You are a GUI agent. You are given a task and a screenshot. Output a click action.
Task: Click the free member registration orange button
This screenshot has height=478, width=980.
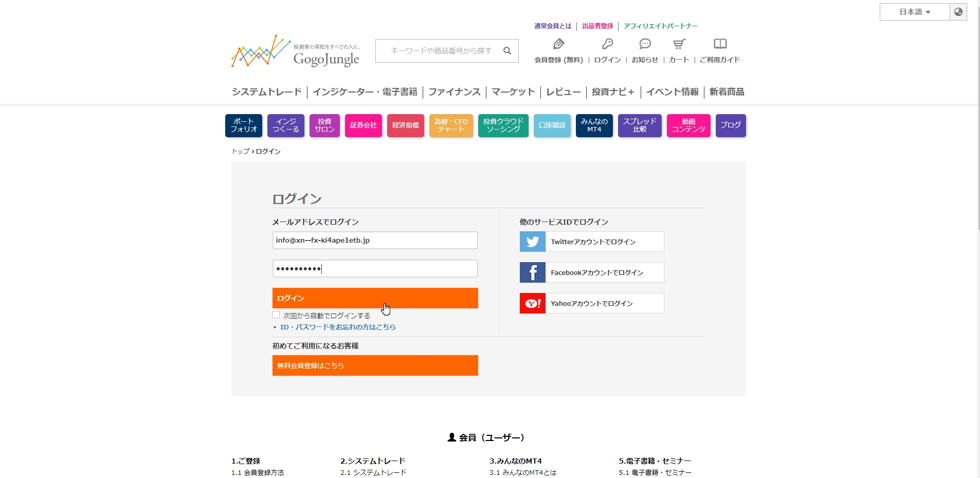pyautogui.click(x=375, y=365)
